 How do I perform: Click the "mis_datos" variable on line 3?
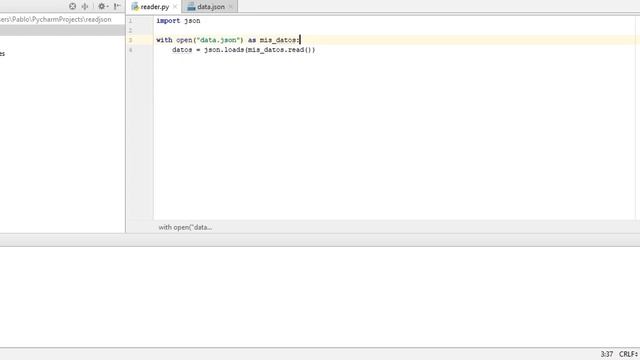[x=278, y=40]
